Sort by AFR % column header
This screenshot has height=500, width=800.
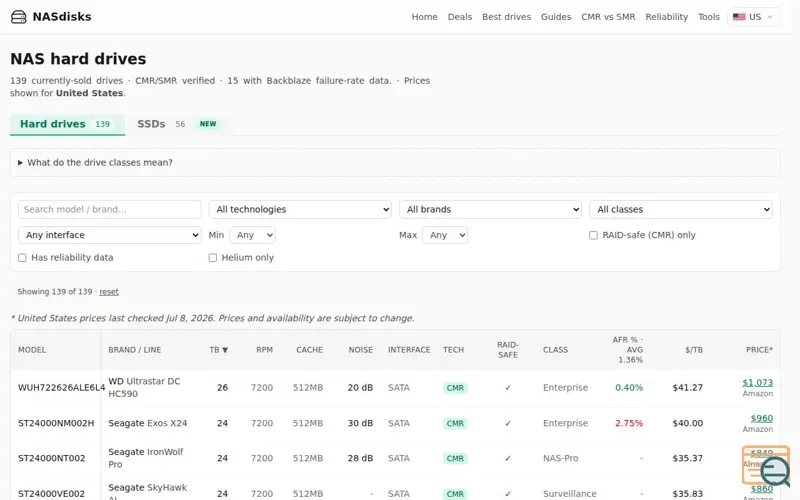(628, 350)
